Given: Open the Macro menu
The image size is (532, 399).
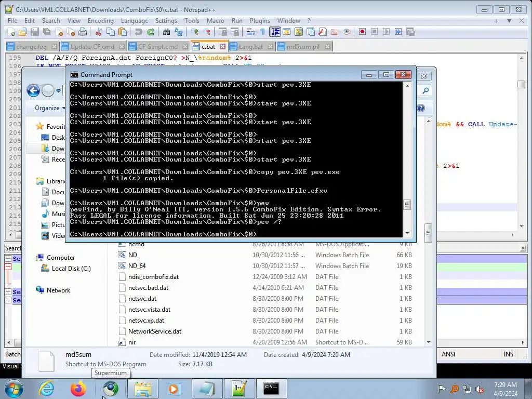Looking at the screenshot, I should click(216, 21).
